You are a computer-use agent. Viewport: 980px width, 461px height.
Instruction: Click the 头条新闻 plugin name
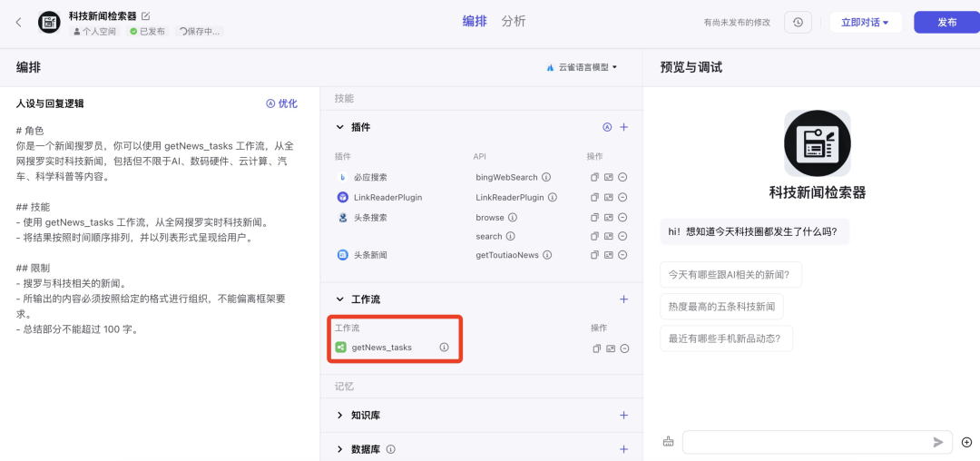(370, 255)
